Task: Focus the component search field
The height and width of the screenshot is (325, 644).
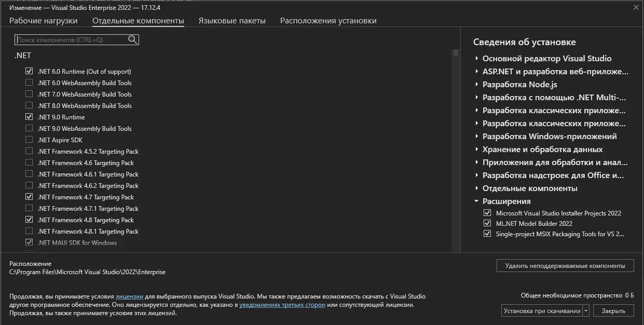Action: (72, 40)
